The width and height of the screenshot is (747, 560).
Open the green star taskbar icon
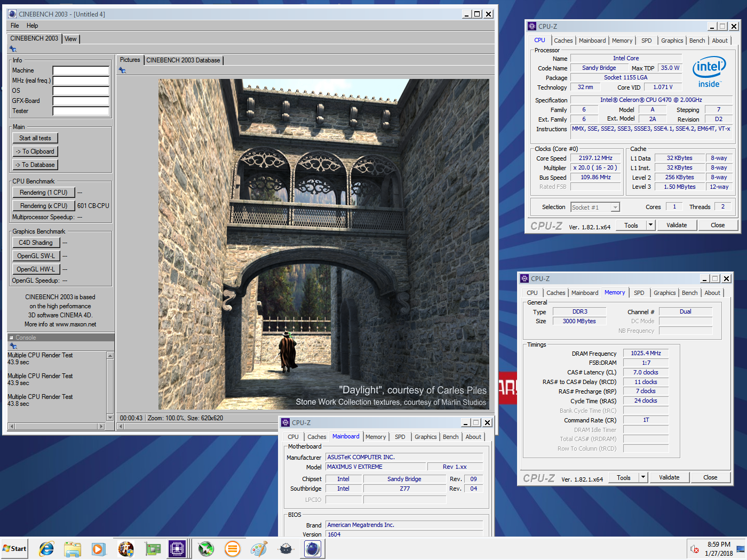pyautogui.click(x=206, y=548)
